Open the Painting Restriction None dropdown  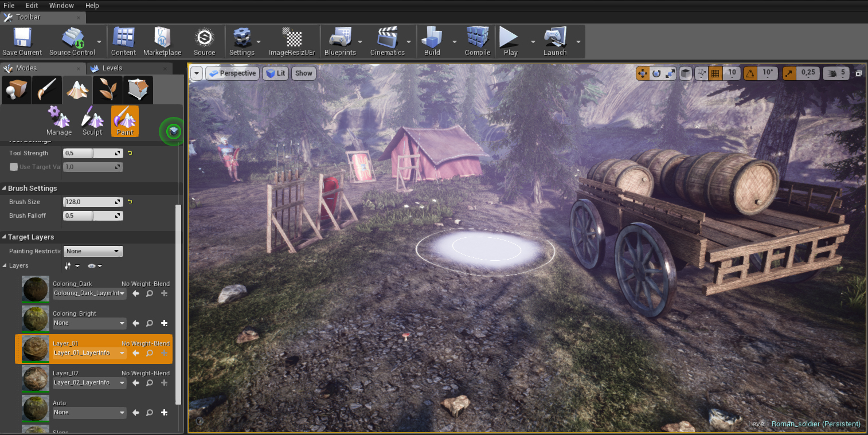pos(93,251)
